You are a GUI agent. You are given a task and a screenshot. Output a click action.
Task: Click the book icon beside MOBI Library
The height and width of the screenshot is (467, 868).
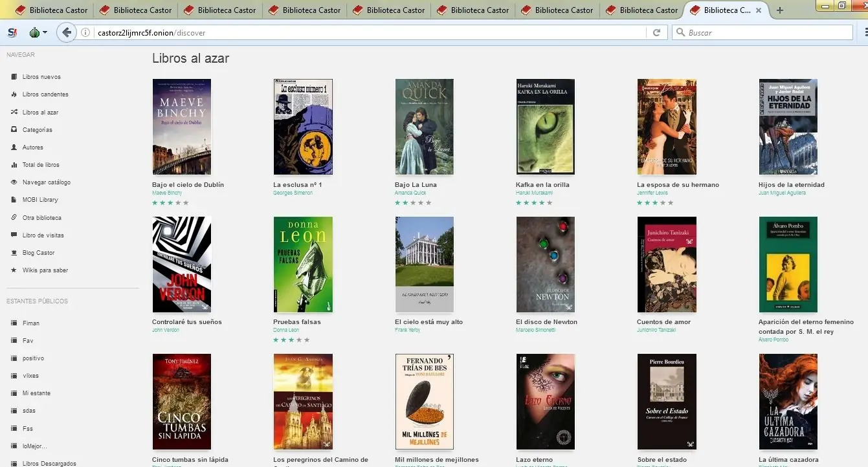[x=14, y=200]
